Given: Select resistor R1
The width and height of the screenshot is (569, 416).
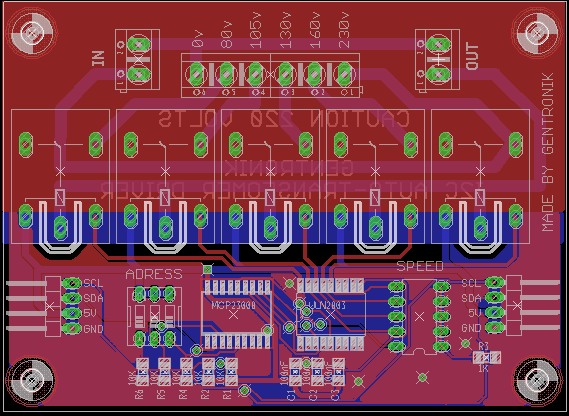Looking at the screenshot, I should tap(231, 372).
